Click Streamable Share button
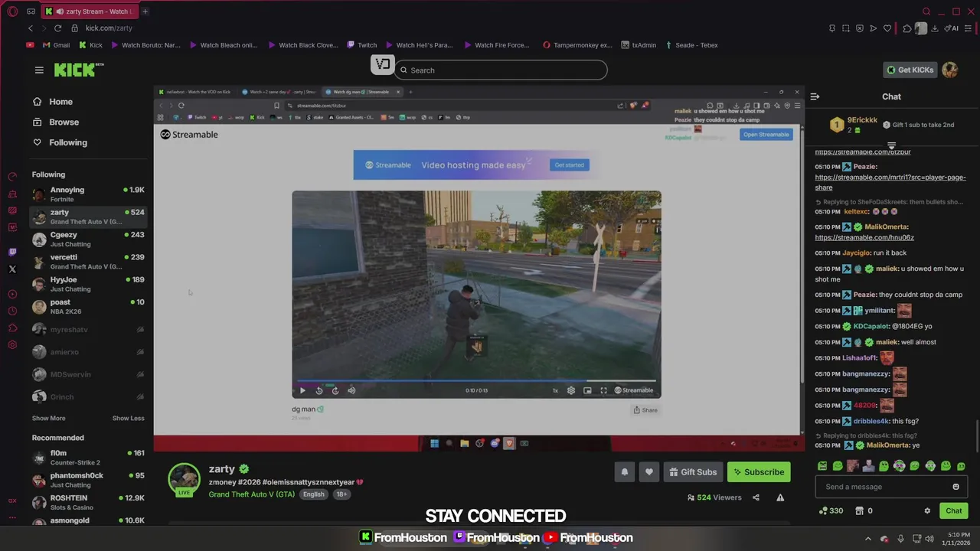 click(645, 410)
